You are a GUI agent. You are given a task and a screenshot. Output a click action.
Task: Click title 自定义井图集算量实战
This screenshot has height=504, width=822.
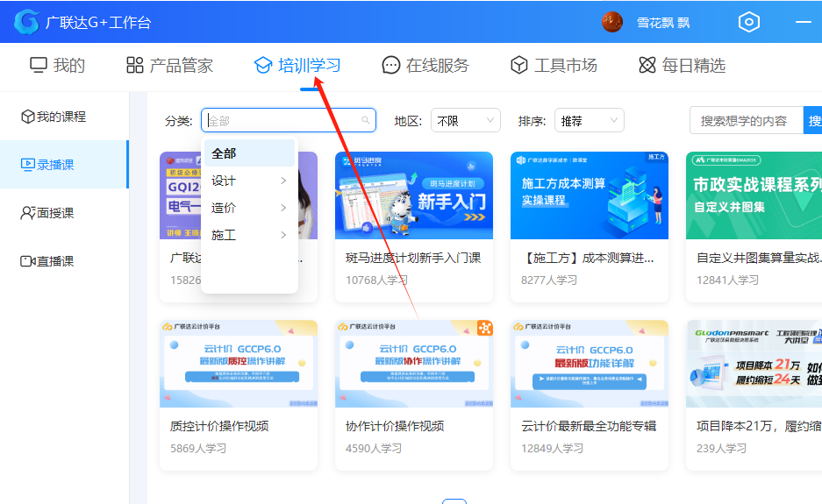759,258
